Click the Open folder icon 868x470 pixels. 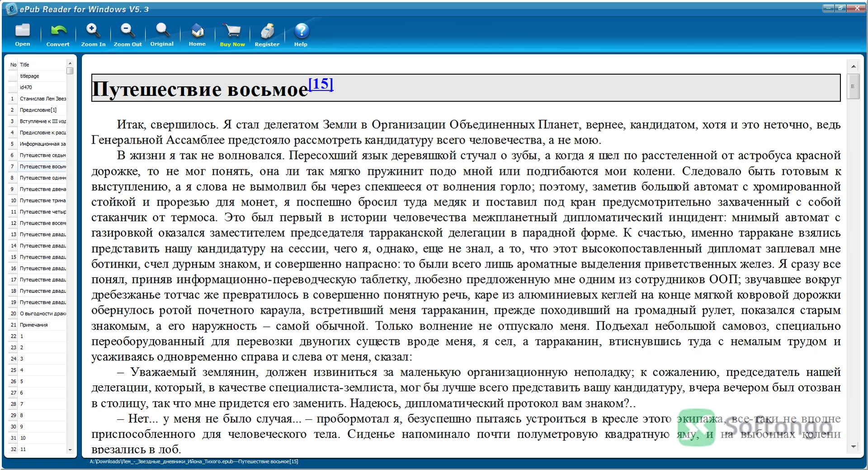[22, 31]
